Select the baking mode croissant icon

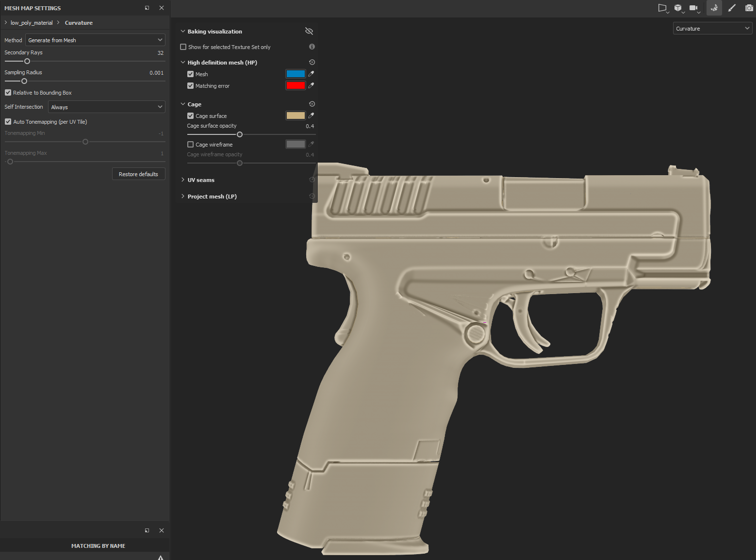pos(714,8)
